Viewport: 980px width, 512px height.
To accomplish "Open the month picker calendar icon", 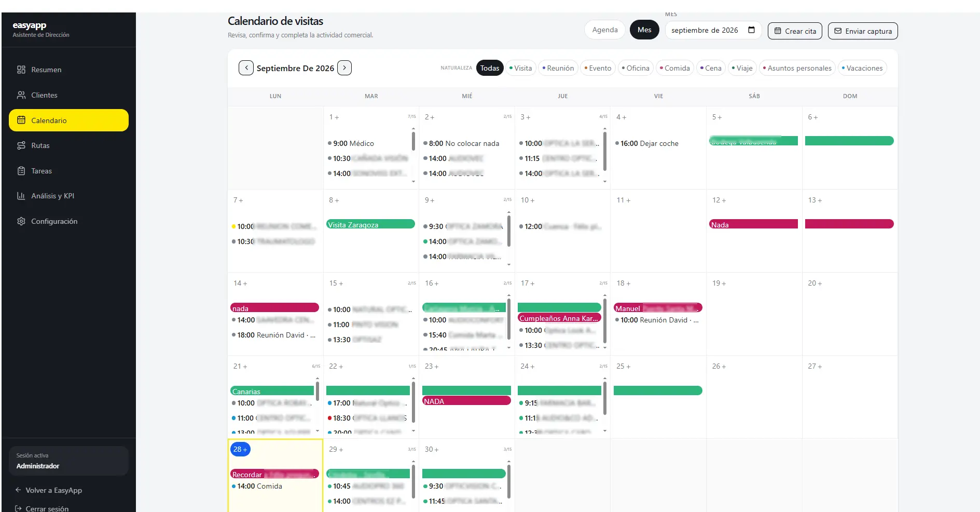I will [x=751, y=30].
